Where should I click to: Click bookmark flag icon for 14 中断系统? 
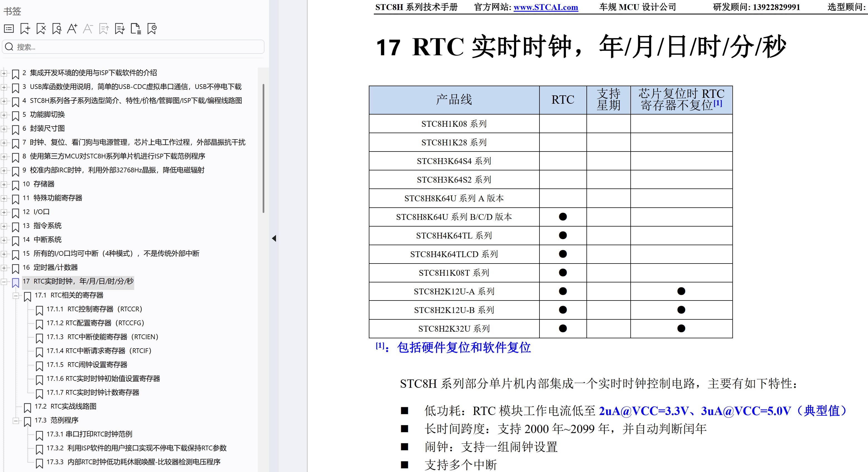click(16, 241)
